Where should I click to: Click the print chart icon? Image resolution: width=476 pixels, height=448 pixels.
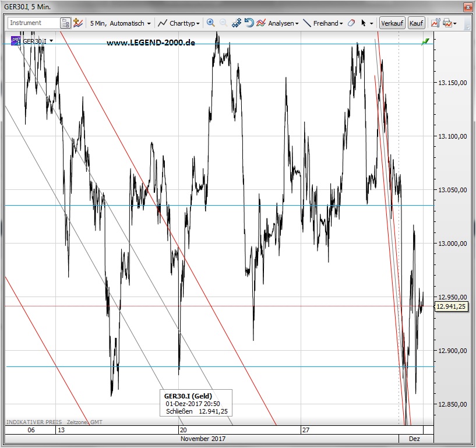point(447,23)
